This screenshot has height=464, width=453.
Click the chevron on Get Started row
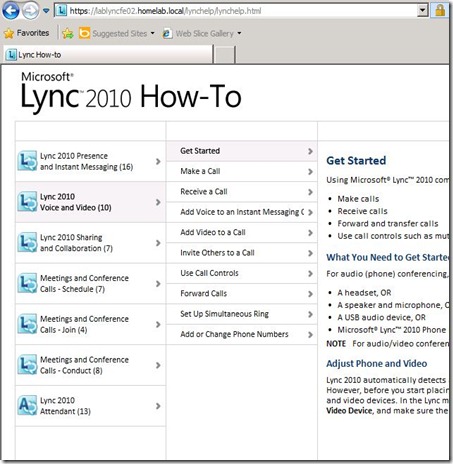coord(310,151)
